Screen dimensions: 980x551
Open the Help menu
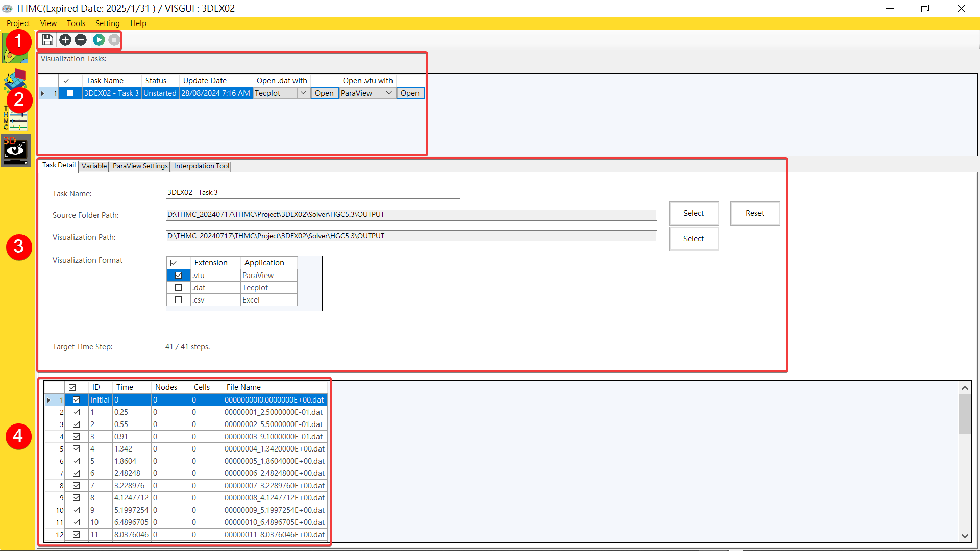138,23
